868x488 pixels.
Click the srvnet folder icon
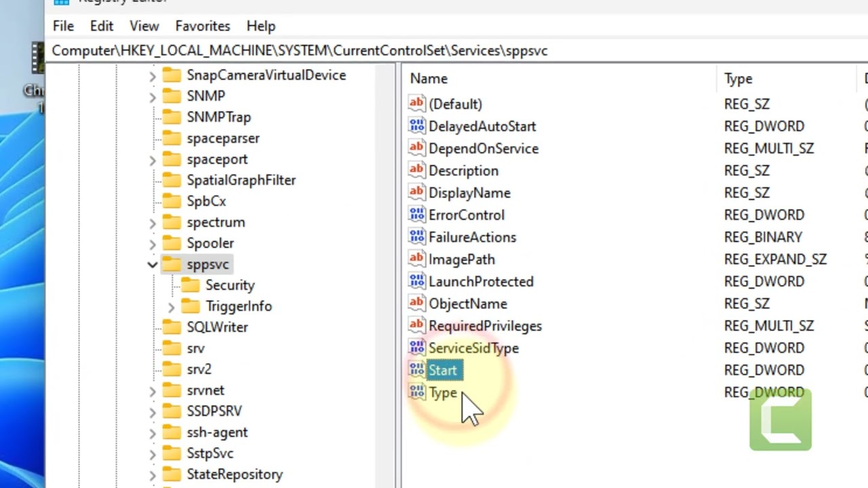[172, 390]
